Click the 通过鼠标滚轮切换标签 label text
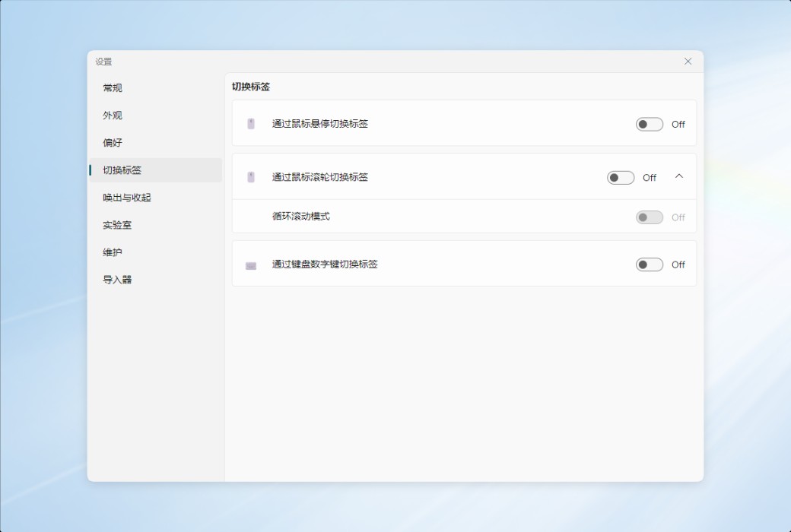Image resolution: width=791 pixels, height=532 pixels. pos(320,177)
